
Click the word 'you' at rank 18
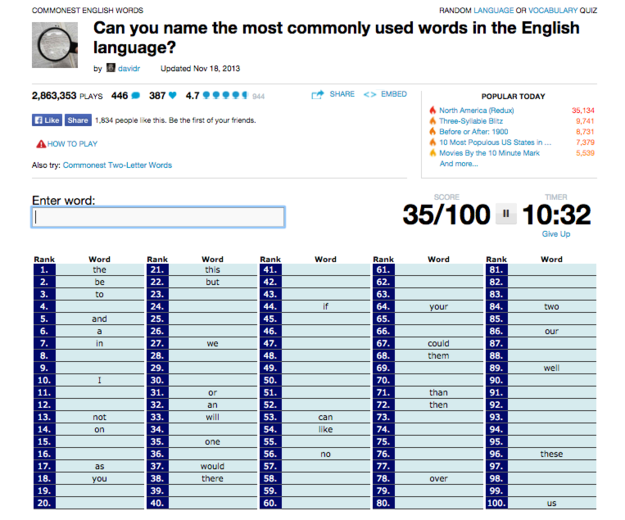tap(100, 479)
